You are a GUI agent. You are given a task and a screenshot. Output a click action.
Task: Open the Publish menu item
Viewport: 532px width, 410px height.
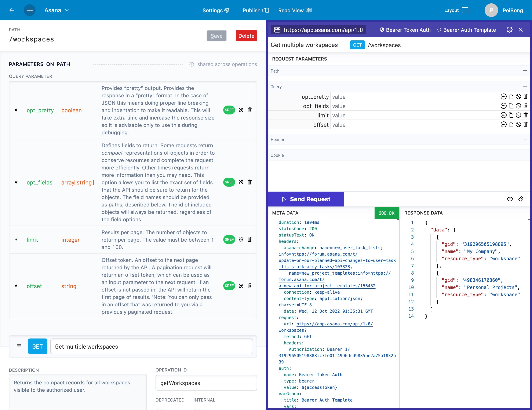point(256,10)
